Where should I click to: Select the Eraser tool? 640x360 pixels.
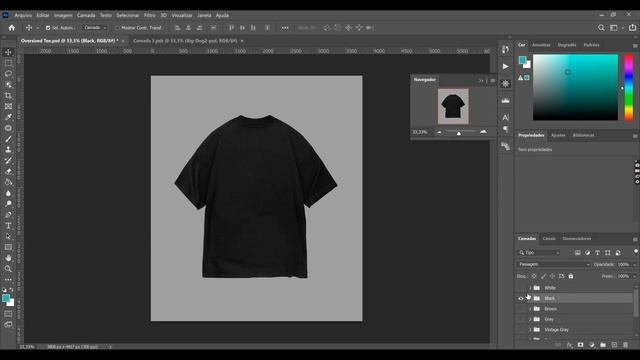tap(8, 171)
